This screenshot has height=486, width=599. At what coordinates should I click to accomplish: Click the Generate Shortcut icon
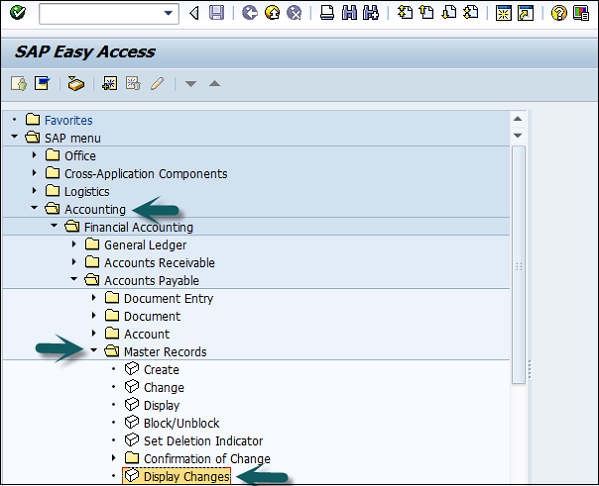[526, 13]
